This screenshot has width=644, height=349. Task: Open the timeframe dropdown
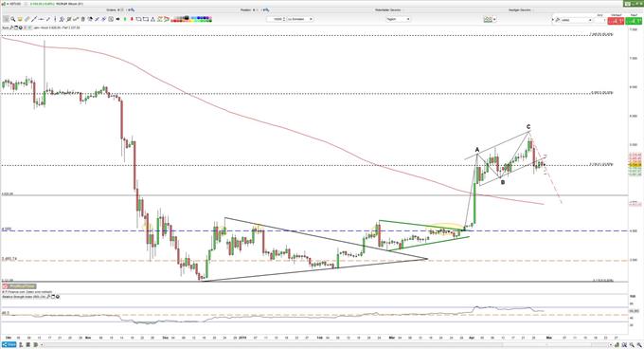[x=398, y=19]
